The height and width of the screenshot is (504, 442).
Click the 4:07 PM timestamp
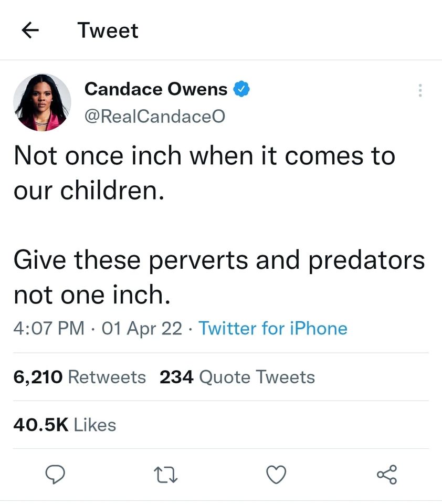pos(48,329)
